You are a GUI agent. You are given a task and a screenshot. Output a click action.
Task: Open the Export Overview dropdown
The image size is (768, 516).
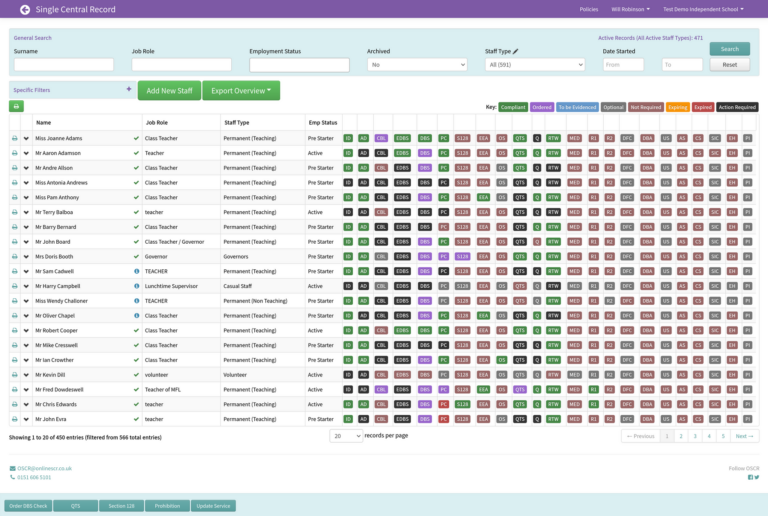click(x=241, y=91)
